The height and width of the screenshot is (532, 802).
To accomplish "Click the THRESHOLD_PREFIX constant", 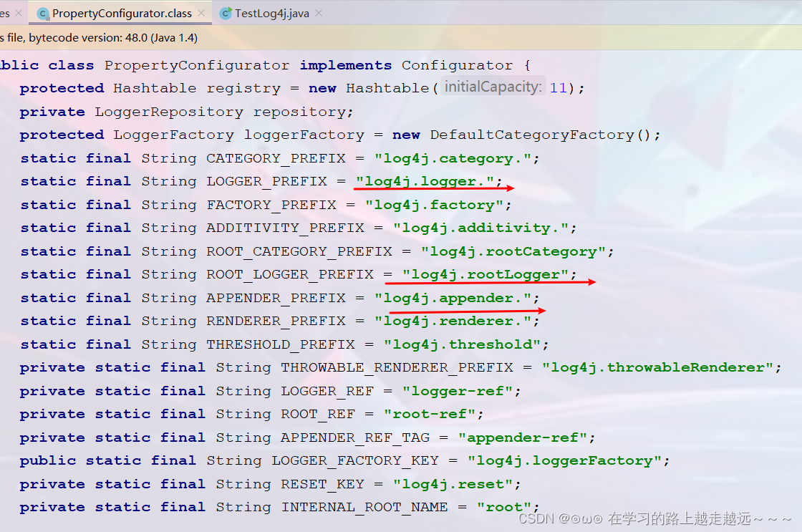I will click(x=280, y=345).
